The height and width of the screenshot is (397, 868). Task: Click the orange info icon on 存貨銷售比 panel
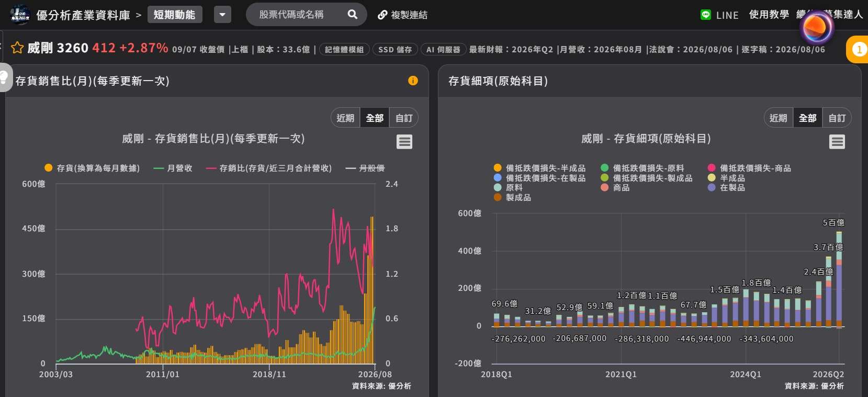(413, 81)
